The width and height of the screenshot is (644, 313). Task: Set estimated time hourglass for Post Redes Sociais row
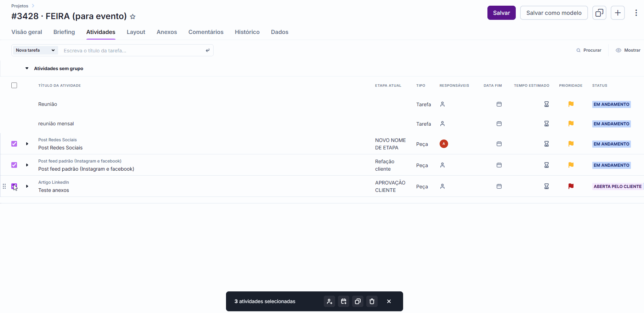(547, 144)
